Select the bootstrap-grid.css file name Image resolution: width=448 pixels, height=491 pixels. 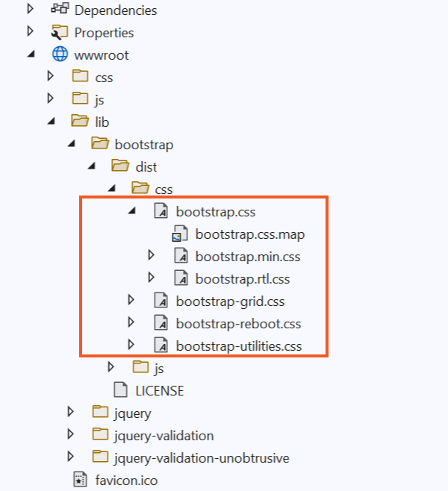tap(230, 301)
